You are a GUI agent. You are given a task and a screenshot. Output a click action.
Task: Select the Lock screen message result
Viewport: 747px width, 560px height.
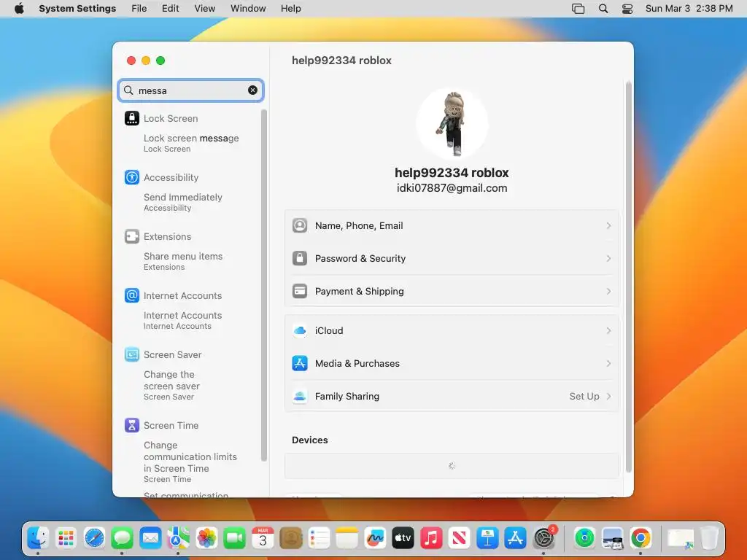191,143
